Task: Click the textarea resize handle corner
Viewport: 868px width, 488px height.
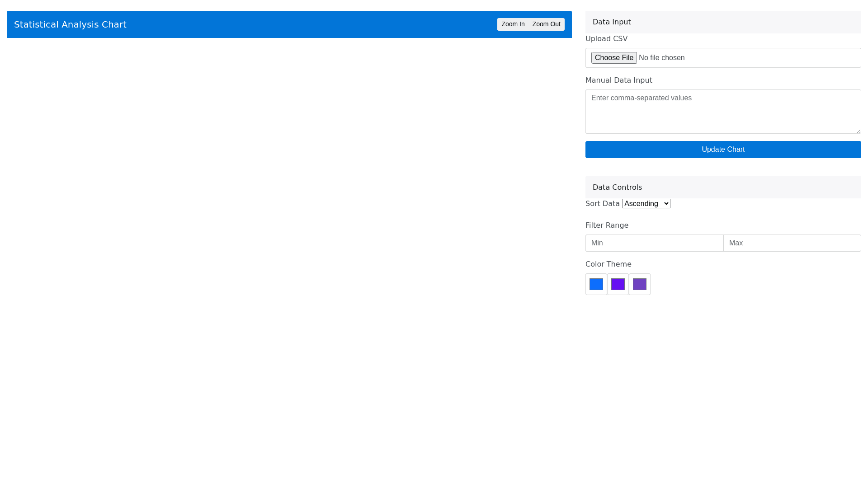Action: [x=858, y=131]
